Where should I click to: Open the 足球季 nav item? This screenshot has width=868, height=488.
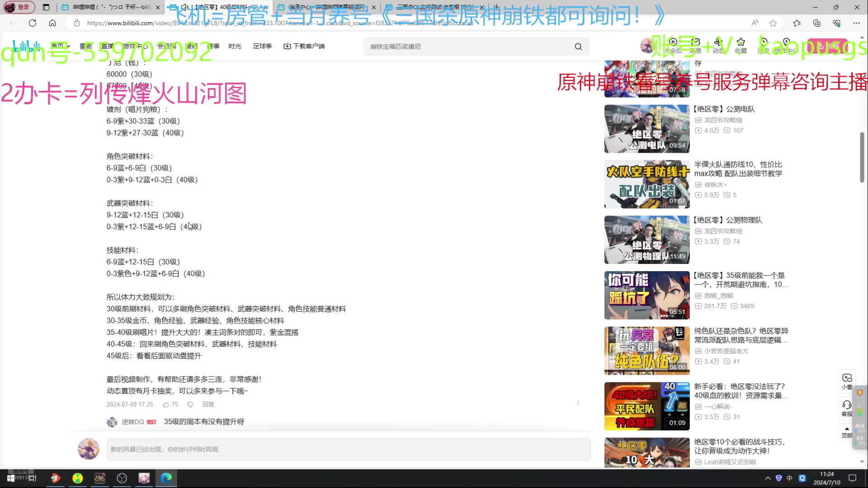pos(262,46)
